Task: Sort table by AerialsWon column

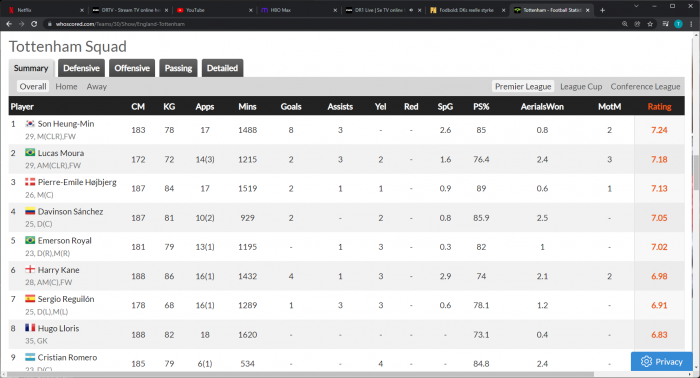Action: 542,107
